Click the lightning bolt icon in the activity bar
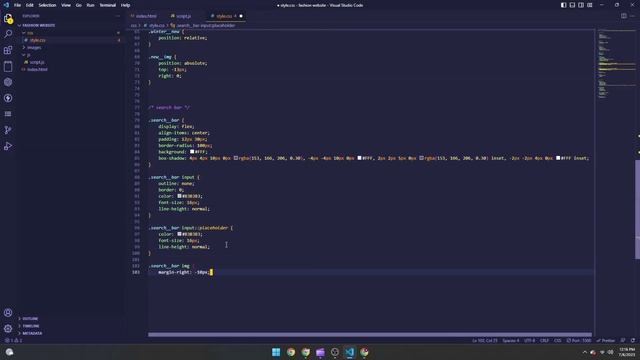 point(8,98)
